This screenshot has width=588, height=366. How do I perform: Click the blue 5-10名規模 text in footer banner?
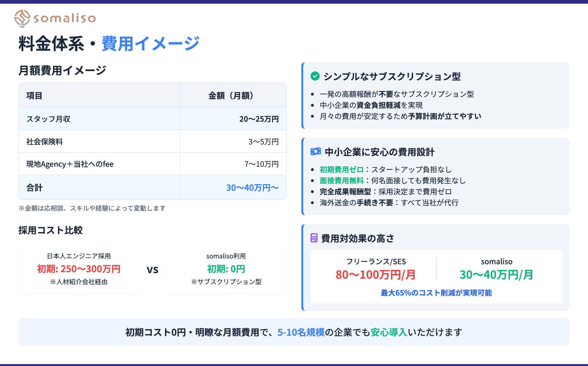pyautogui.click(x=301, y=332)
